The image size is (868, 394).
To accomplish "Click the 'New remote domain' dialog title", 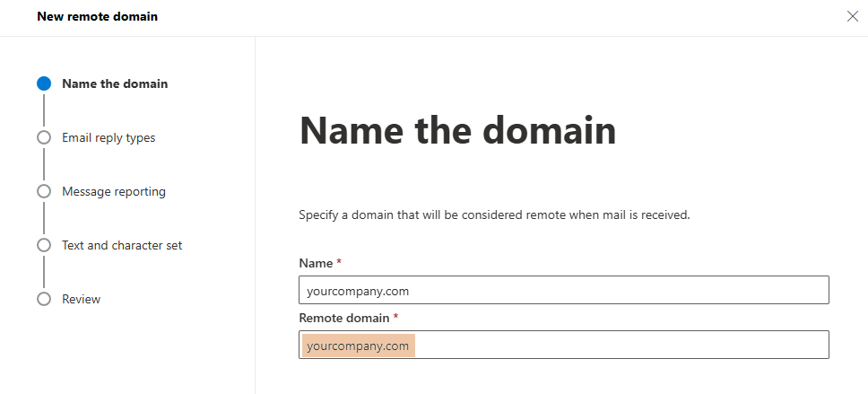I will 97,16.
